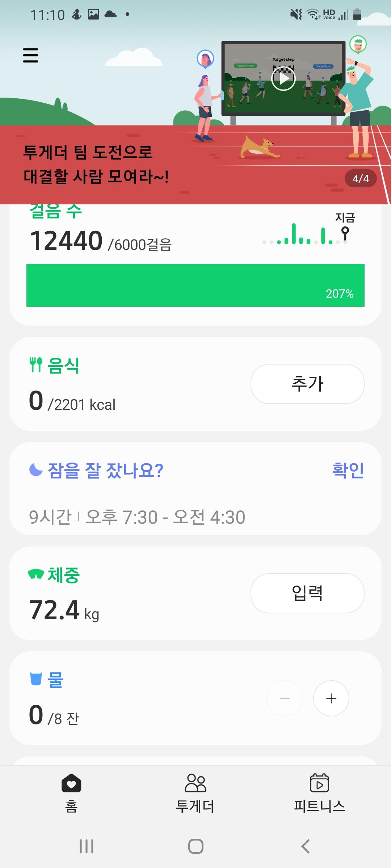Screen dimensions: 391x868
Task: Go to the 피트니스 tab
Action: tap(319, 793)
